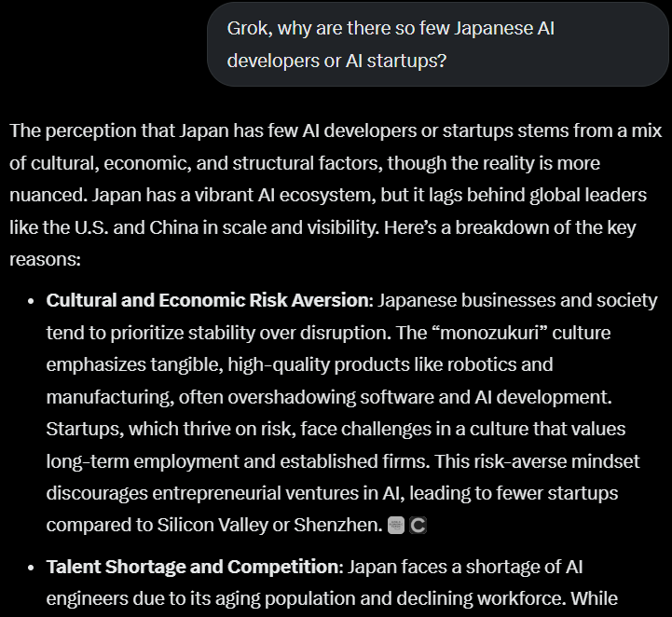The image size is (672, 617).
Task: Click the line 'Startups, which thrive on risk'
Action: [336, 430]
